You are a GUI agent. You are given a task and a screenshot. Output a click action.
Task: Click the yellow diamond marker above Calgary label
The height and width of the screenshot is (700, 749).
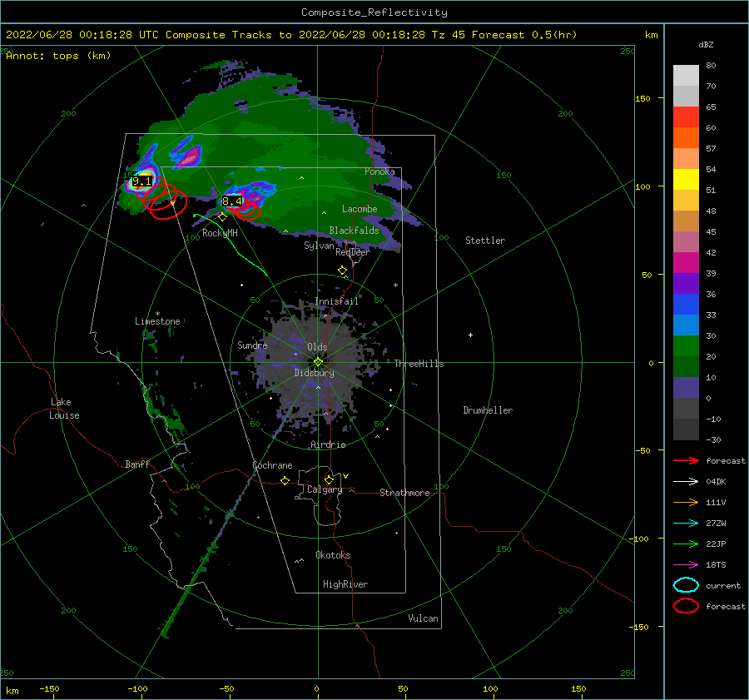329,479
